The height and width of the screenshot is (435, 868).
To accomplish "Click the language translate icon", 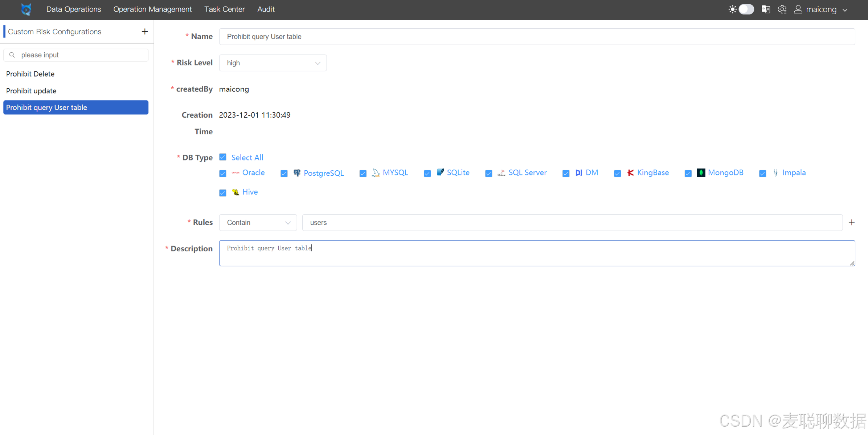I will click(x=766, y=9).
